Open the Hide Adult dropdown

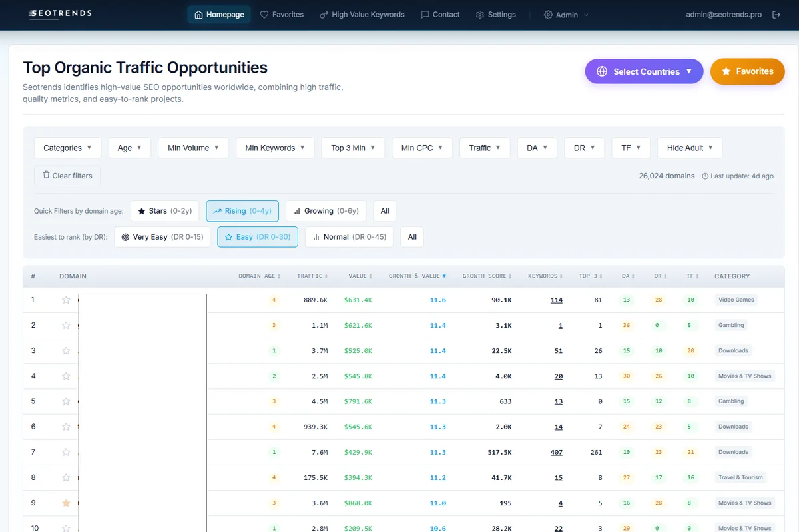tap(690, 148)
